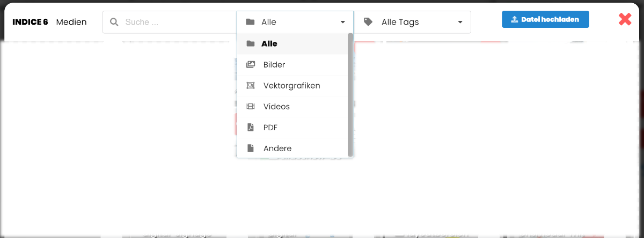Click the Bilder image icon

251,64
